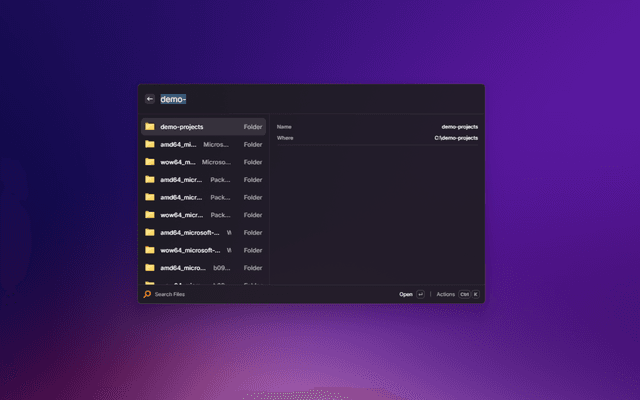Click the Search Files magnifier icon
The width and height of the screenshot is (640, 400).
147,294
